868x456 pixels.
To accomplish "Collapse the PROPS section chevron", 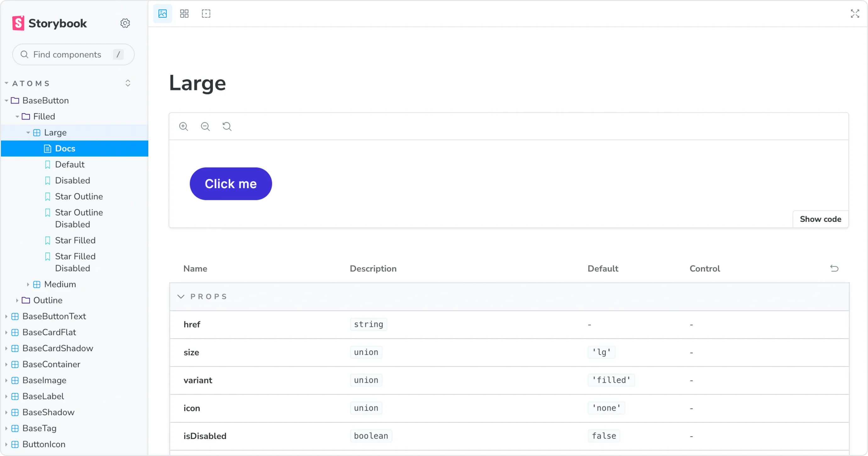I will tap(181, 296).
